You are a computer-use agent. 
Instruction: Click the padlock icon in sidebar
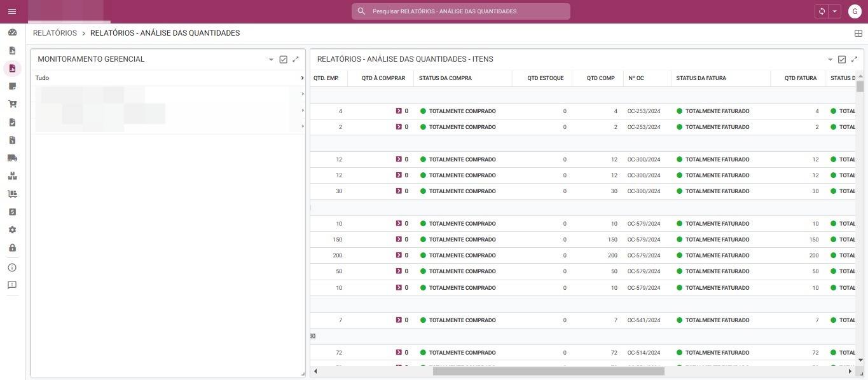pos(12,248)
